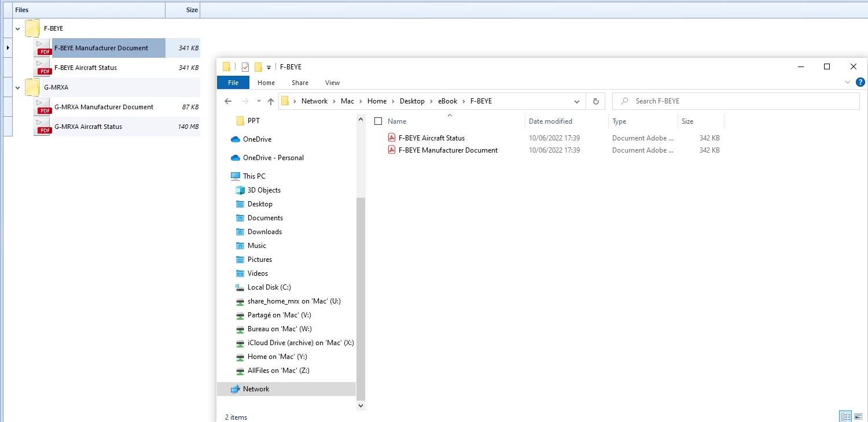Click the This PC monitor icon
The image size is (868, 422).
pos(235,176)
